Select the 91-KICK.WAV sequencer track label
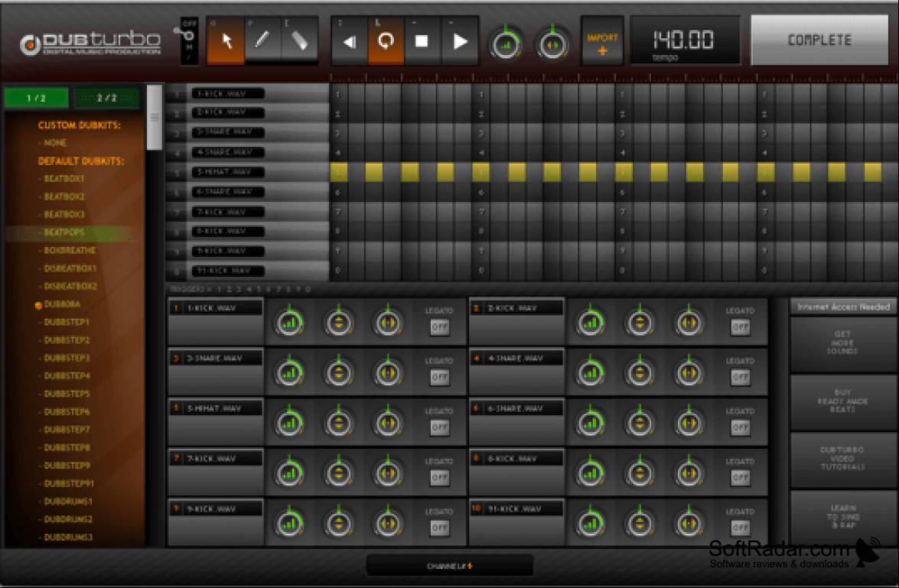This screenshot has width=899, height=588. click(228, 271)
